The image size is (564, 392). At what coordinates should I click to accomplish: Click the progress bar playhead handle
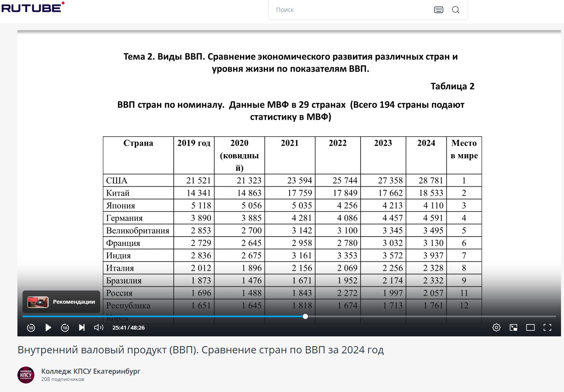[x=305, y=316]
